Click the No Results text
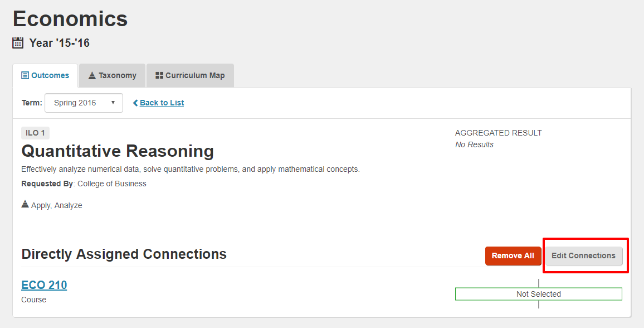The height and width of the screenshot is (328, 644). [x=475, y=144]
